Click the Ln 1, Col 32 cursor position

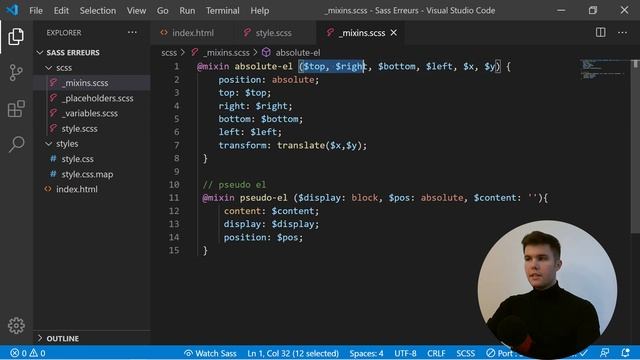pos(293,353)
